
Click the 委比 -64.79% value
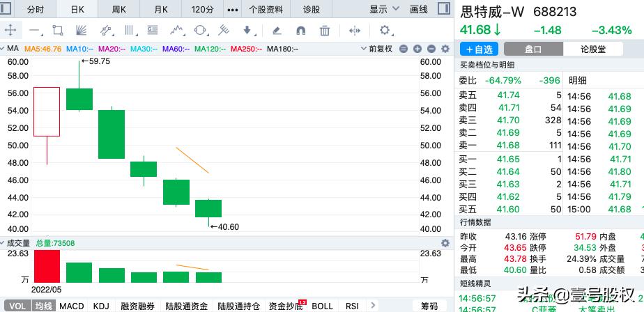click(503, 81)
